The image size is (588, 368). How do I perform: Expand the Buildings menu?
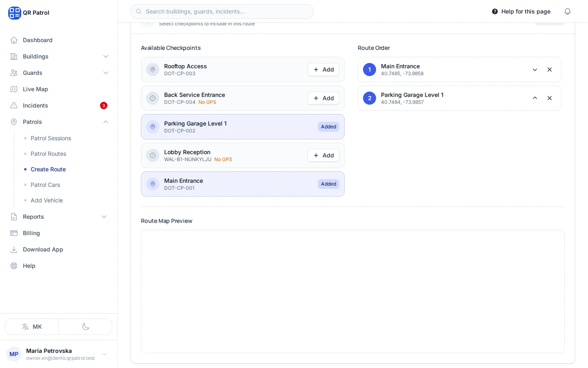pos(59,56)
